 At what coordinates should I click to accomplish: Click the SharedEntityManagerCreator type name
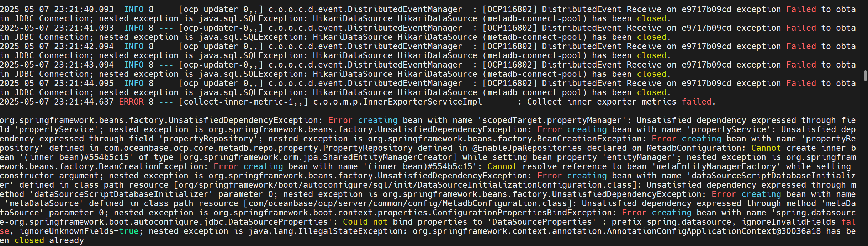(x=387, y=157)
